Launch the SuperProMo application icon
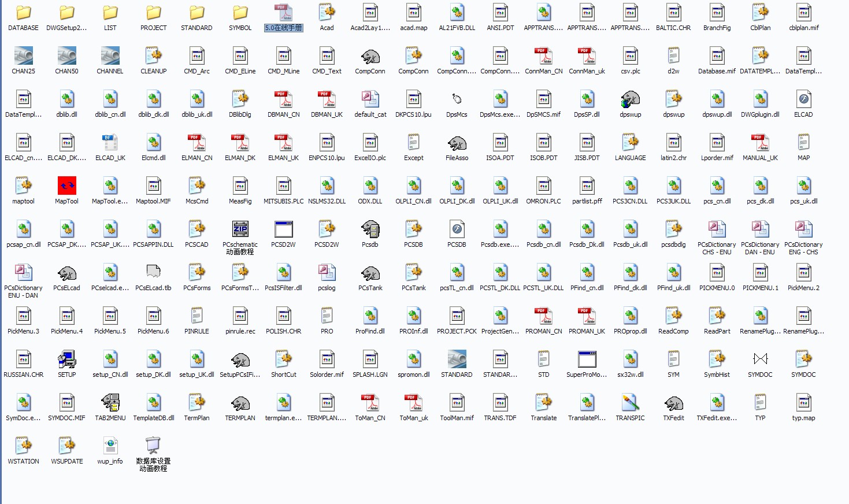The width and height of the screenshot is (849, 504). tap(587, 359)
